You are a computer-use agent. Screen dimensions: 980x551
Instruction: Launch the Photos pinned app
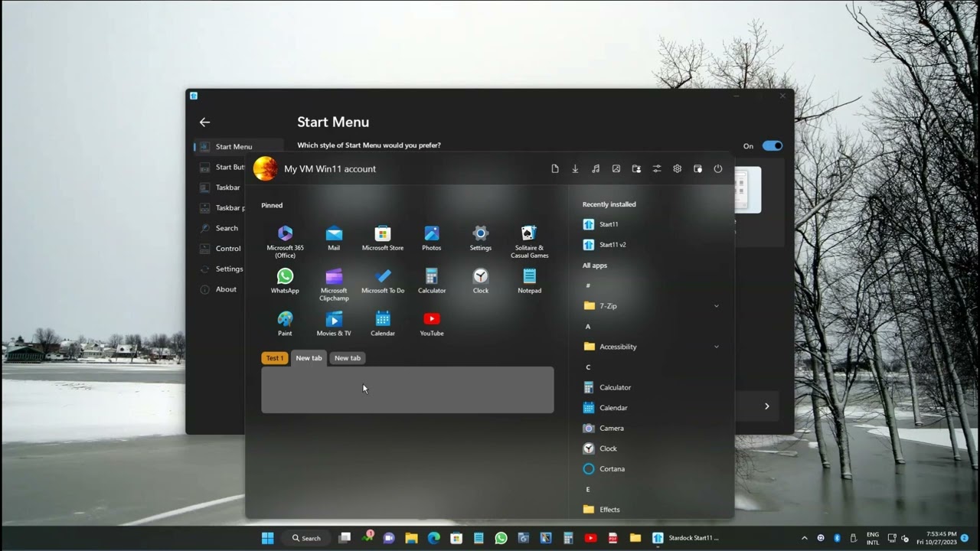pyautogui.click(x=432, y=238)
